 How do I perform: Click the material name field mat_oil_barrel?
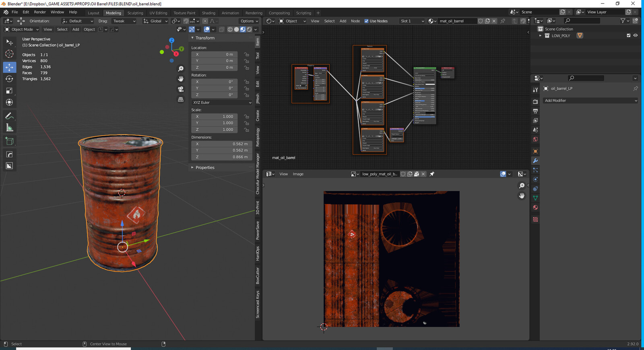(x=457, y=21)
